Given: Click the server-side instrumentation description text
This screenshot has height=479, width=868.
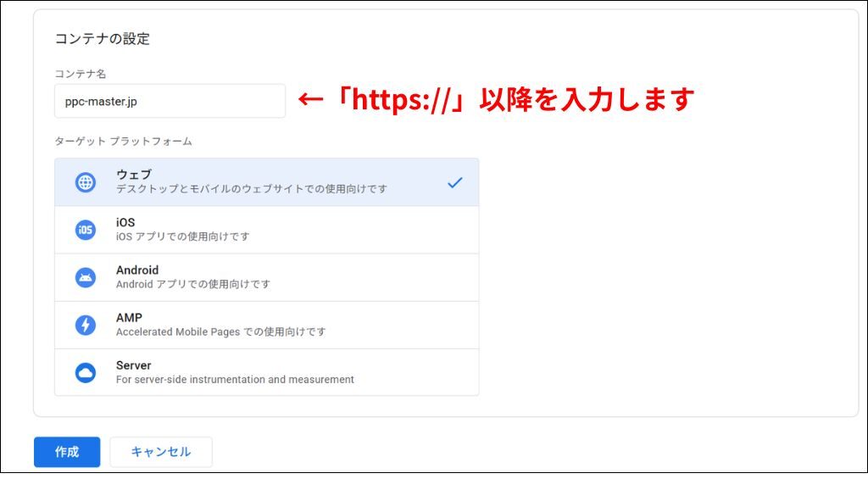Looking at the screenshot, I should pyautogui.click(x=235, y=379).
